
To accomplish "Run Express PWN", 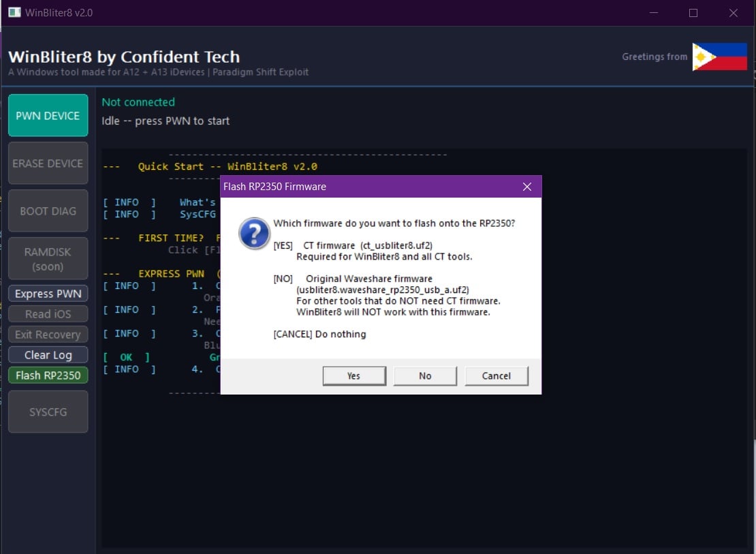I will pos(48,294).
